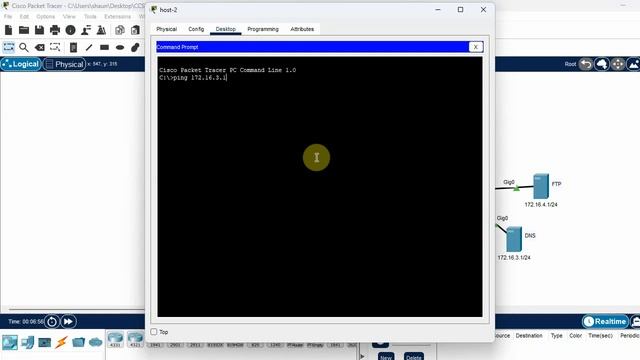Reset simulation time with Power Cycle icon

click(52, 322)
